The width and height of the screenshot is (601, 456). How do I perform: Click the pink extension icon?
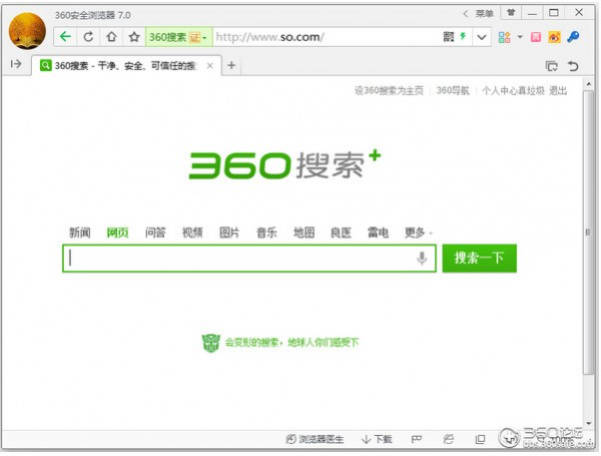535,37
